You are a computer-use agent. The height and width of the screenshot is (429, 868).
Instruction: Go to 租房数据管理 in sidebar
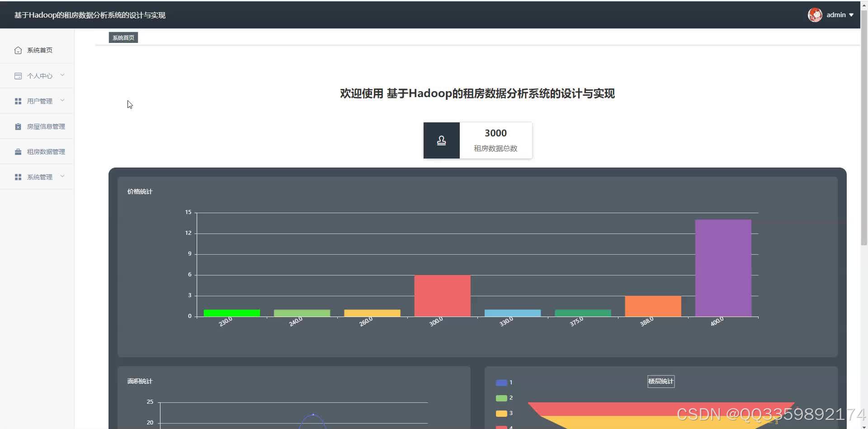[x=37, y=152]
